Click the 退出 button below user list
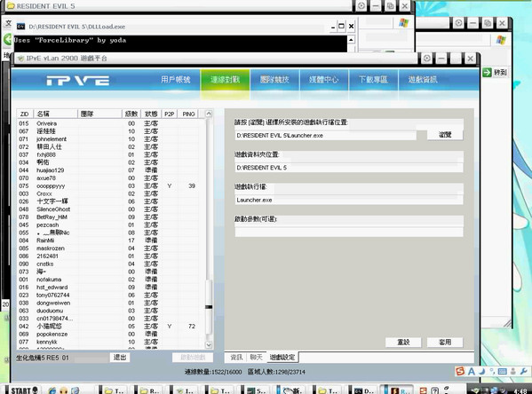 click(x=119, y=358)
